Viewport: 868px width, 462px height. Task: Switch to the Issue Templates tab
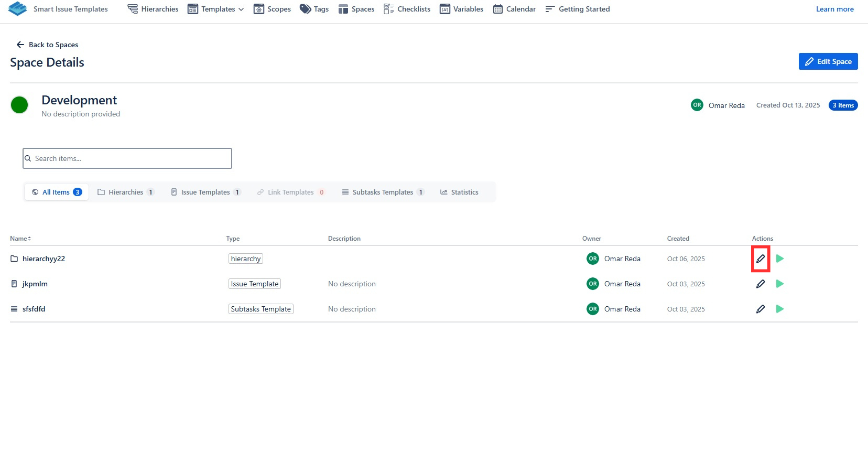[205, 192]
